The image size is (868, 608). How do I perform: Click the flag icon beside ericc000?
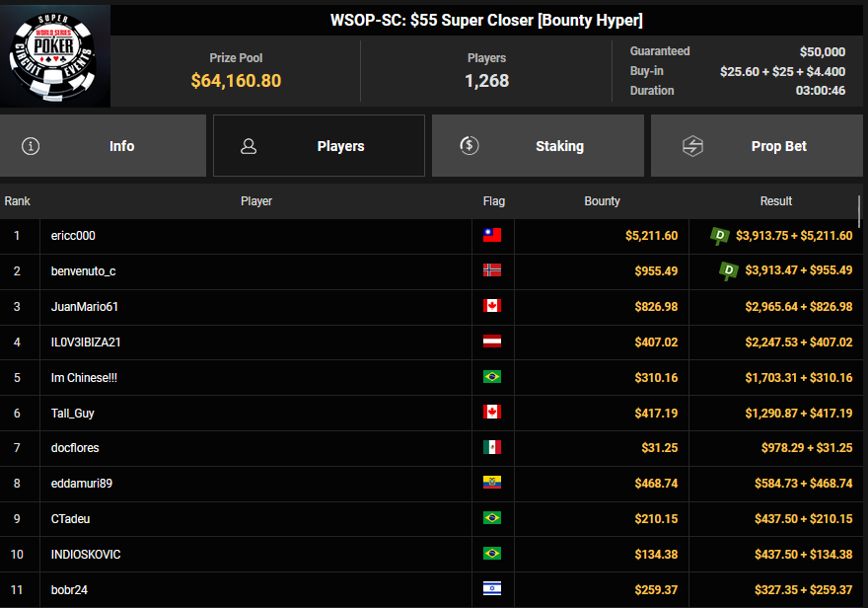tap(491, 236)
